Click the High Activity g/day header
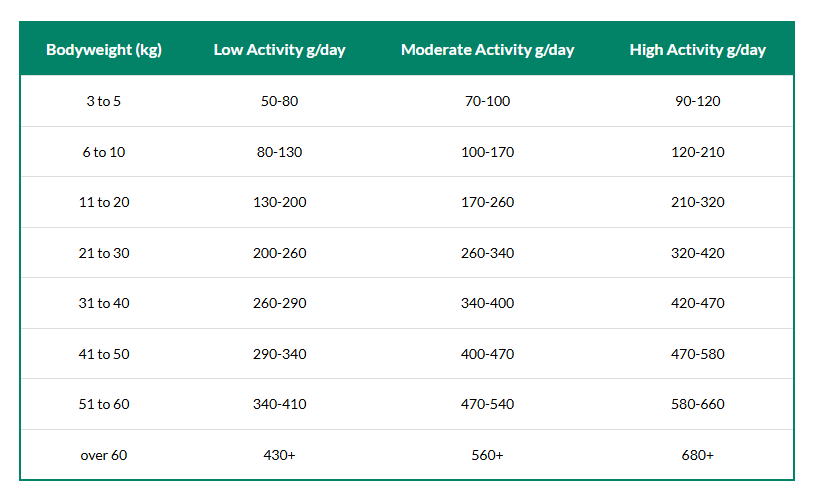This screenshot has height=494, width=816. pos(697,50)
